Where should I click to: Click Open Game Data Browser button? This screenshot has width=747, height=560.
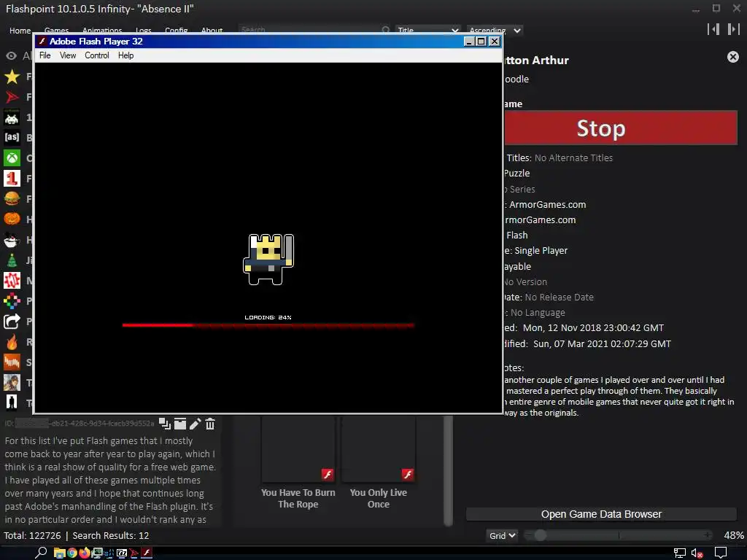[601, 514]
